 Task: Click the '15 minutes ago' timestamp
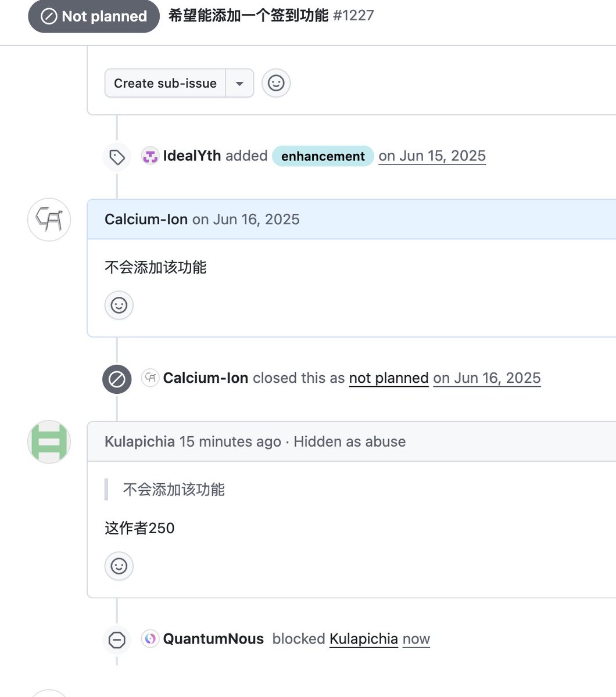click(230, 441)
